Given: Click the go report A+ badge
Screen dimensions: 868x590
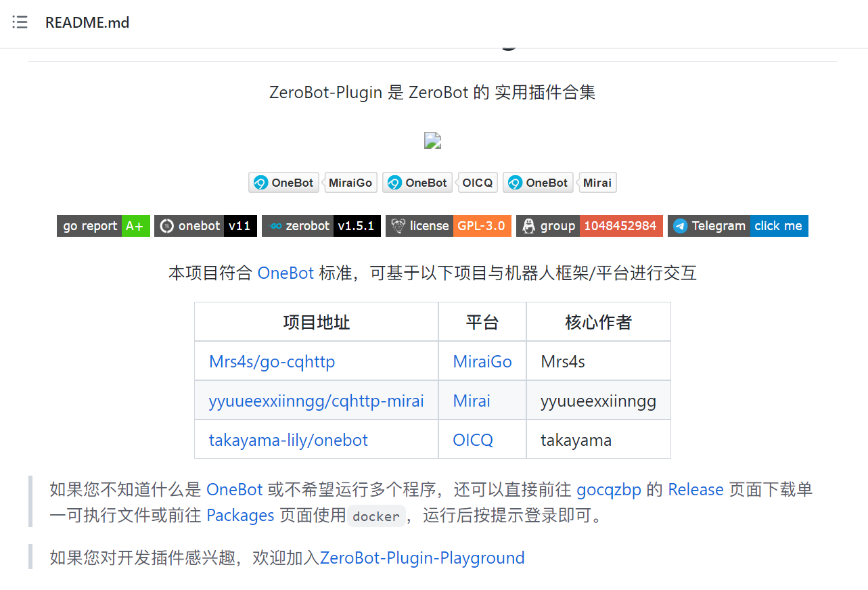Looking at the screenshot, I should 103,225.
